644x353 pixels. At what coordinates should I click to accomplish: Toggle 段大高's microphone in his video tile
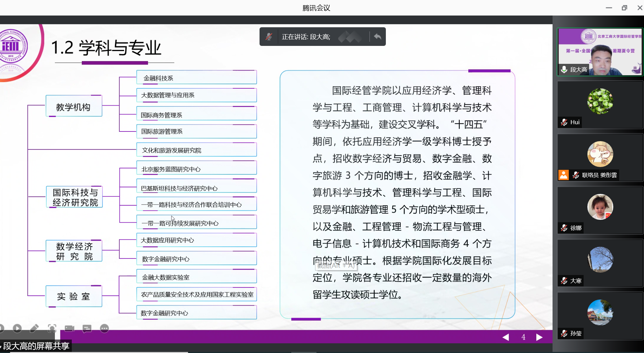(564, 69)
